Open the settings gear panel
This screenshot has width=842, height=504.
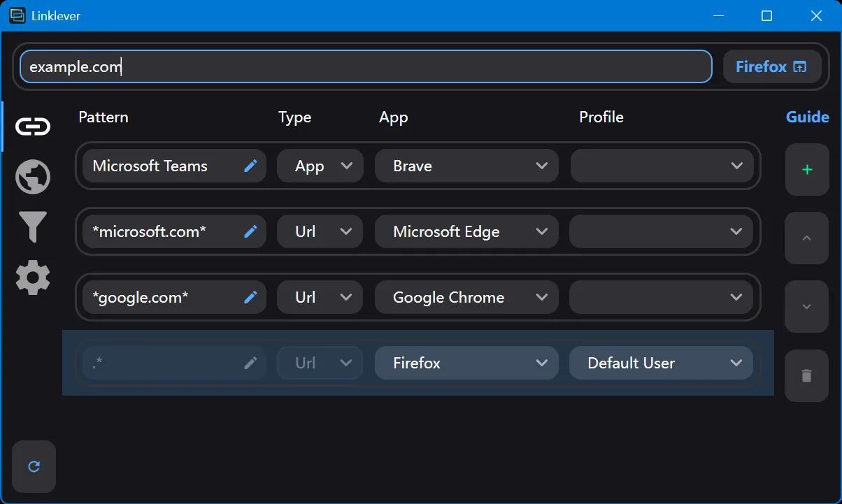point(32,278)
